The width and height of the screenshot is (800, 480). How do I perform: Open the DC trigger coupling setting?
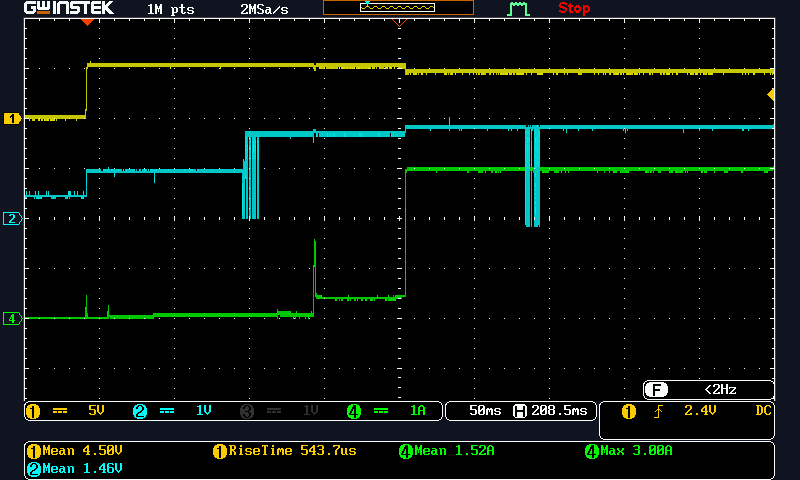pos(763,410)
